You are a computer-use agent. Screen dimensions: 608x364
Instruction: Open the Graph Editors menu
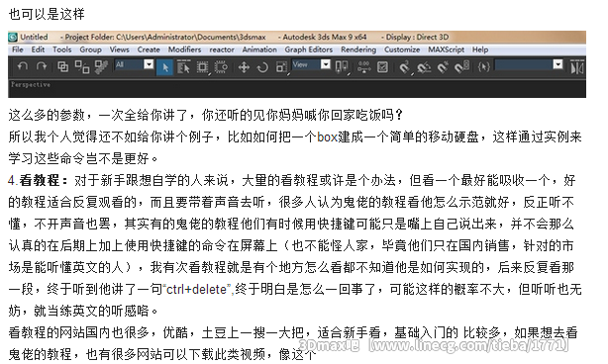coord(309,49)
